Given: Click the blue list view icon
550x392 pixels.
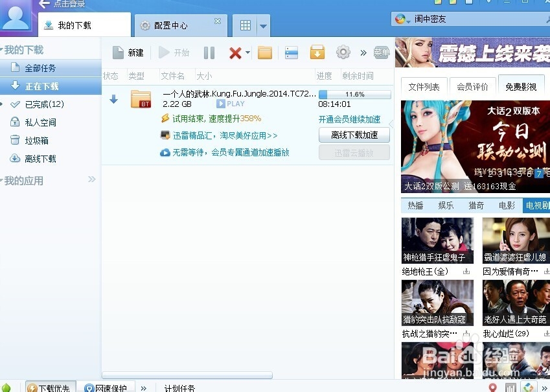Looking at the screenshot, I should pyautogui.click(x=291, y=53).
